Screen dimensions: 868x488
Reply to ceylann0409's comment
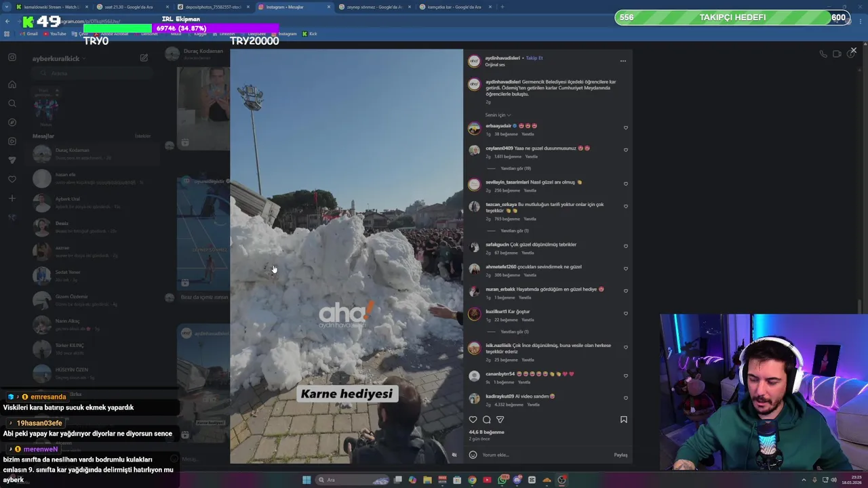click(x=532, y=157)
